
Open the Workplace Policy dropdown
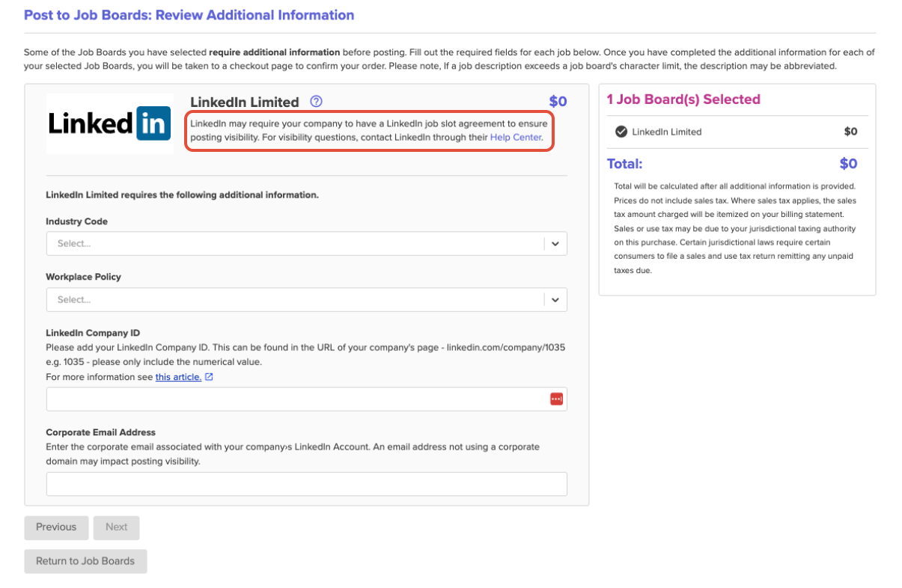click(306, 300)
